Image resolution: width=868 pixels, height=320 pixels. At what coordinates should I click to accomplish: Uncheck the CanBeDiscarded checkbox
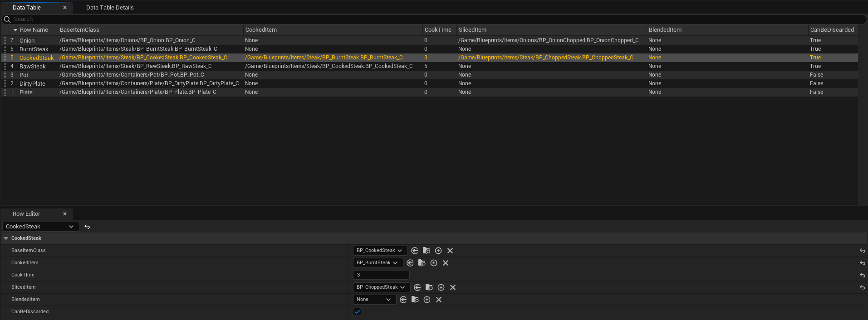357,312
